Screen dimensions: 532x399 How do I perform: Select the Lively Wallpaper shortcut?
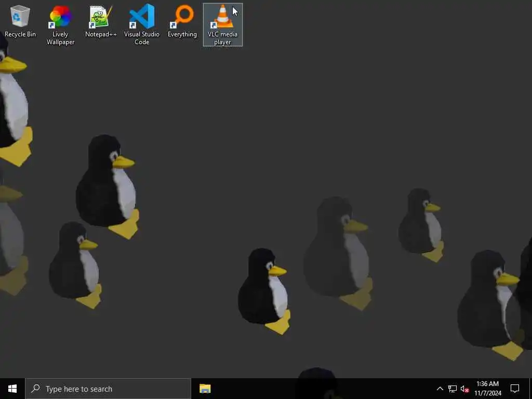[60, 25]
